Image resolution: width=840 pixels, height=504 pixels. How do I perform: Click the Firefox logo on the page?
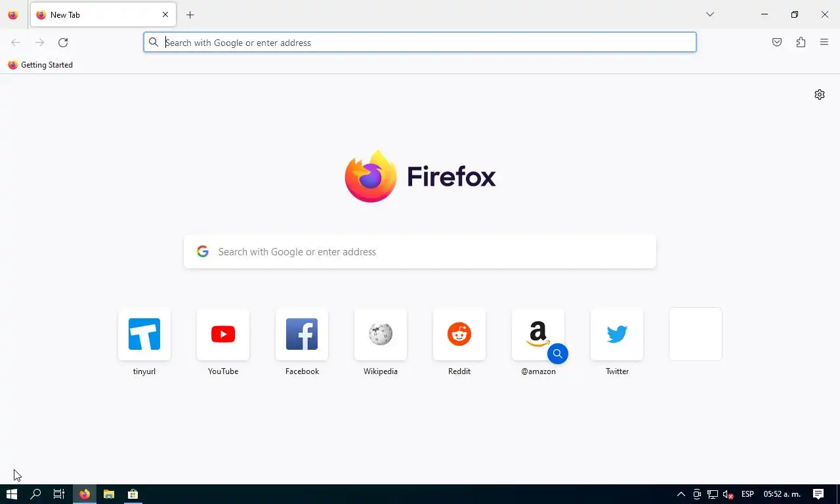[x=420, y=177]
